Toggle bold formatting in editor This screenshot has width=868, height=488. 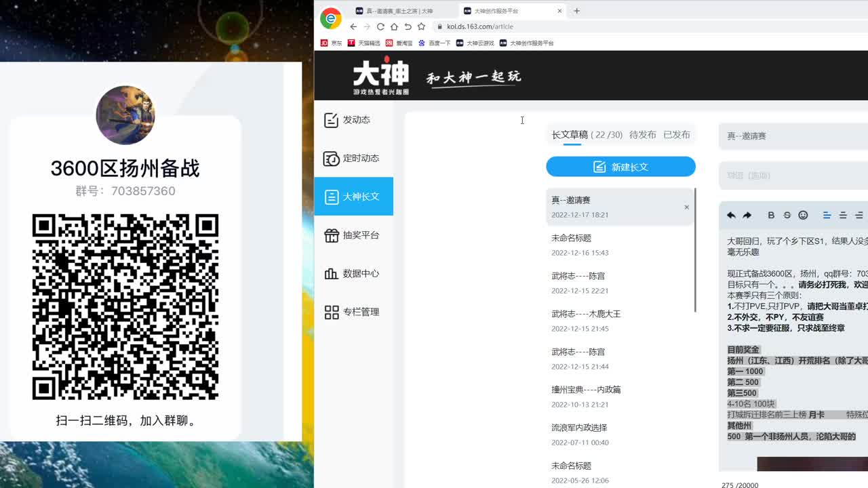tap(771, 215)
